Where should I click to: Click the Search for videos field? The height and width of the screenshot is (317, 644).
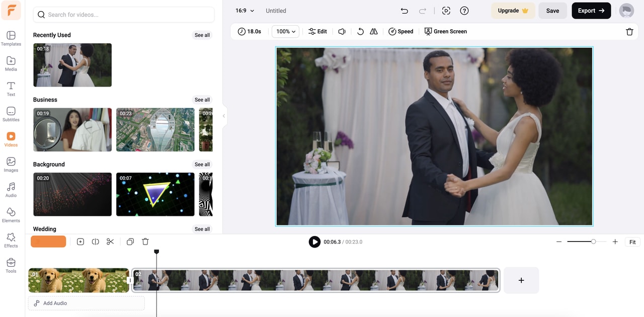pos(124,15)
